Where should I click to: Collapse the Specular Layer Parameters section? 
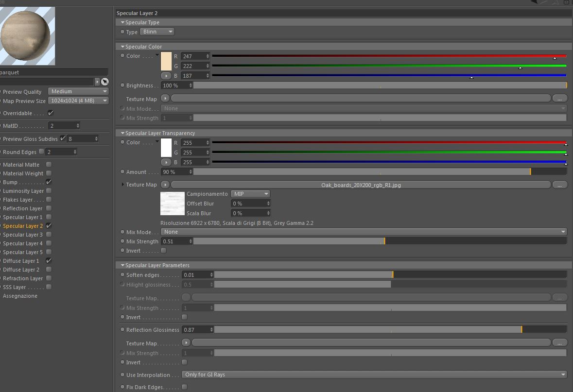(x=122, y=265)
